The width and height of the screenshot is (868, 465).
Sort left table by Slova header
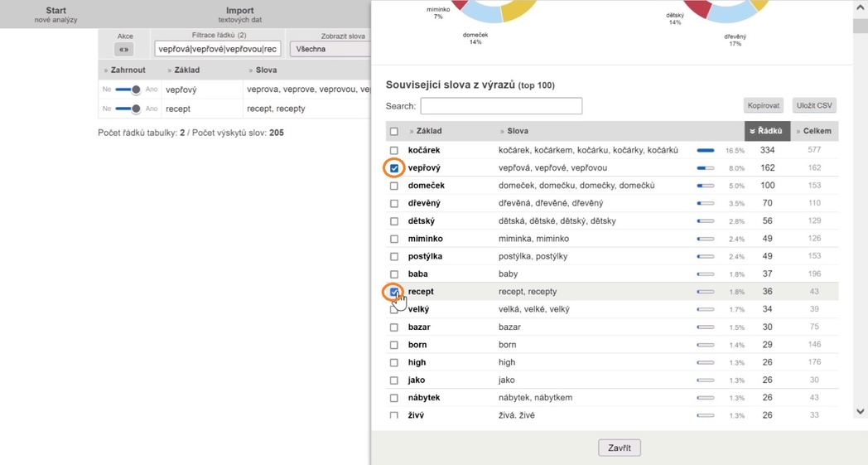pyautogui.click(x=263, y=70)
